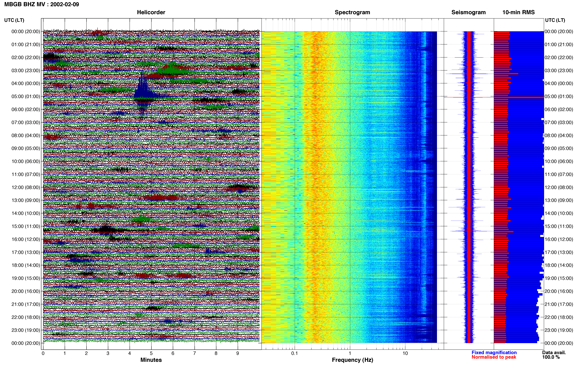
Task: Click the left '18:00 (14:00)' time label
Action: click(26, 265)
